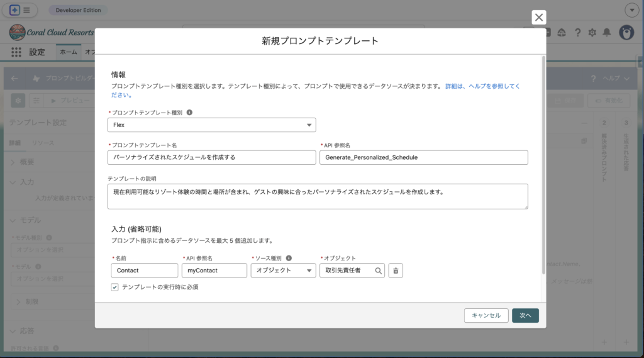This screenshot has height=358, width=644.
Task: Open the notifications bell icon
Action: [x=606, y=33]
